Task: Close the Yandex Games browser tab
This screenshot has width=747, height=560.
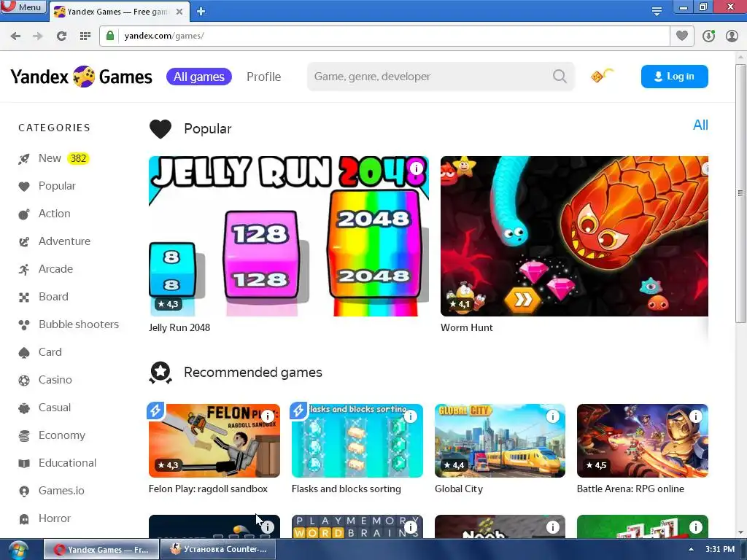Action: pyautogui.click(x=179, y=12)
